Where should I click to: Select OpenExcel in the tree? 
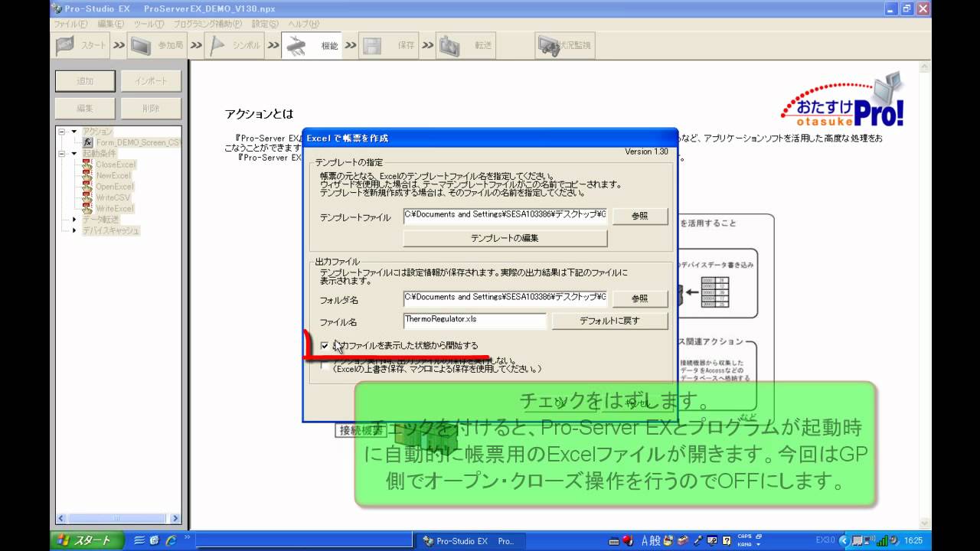pos(115,186)
